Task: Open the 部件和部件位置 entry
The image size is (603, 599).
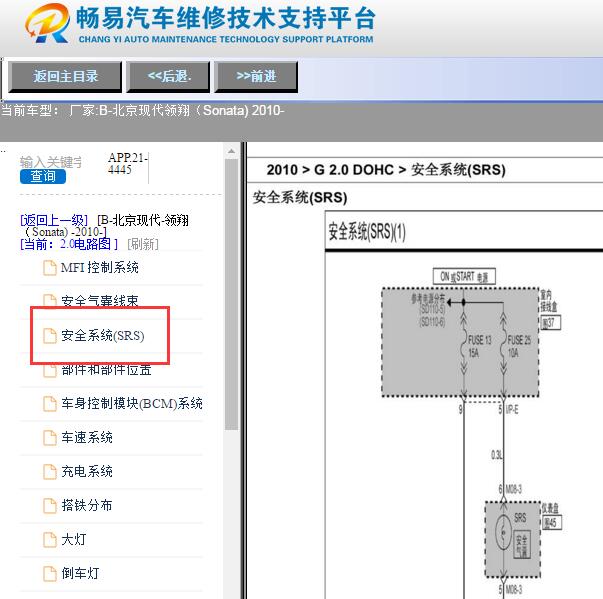Action: coord(106,370)
